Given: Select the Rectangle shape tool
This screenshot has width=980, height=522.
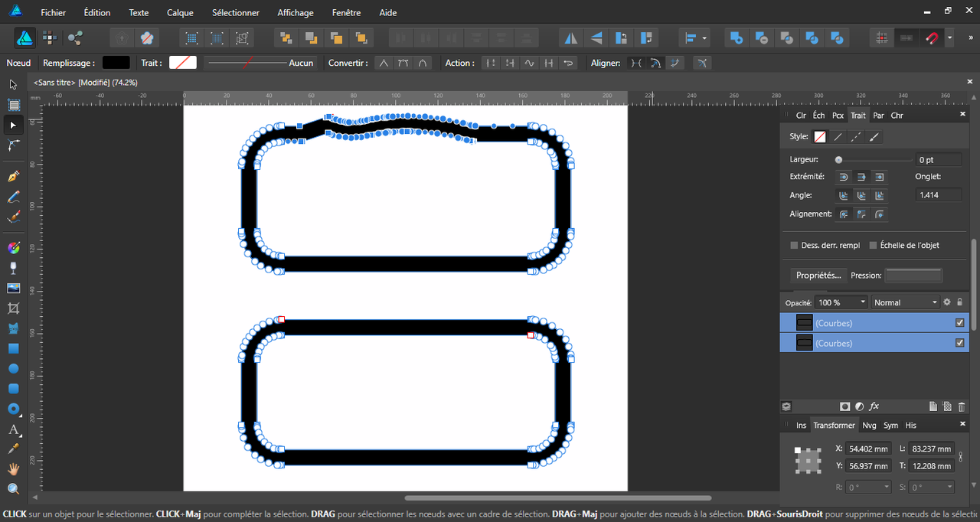Looking at the screenshot, I should coord(13,348).
